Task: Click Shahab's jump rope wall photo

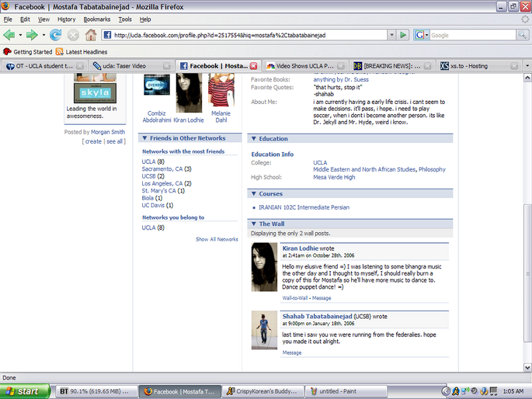Action: tap(264, 330)
